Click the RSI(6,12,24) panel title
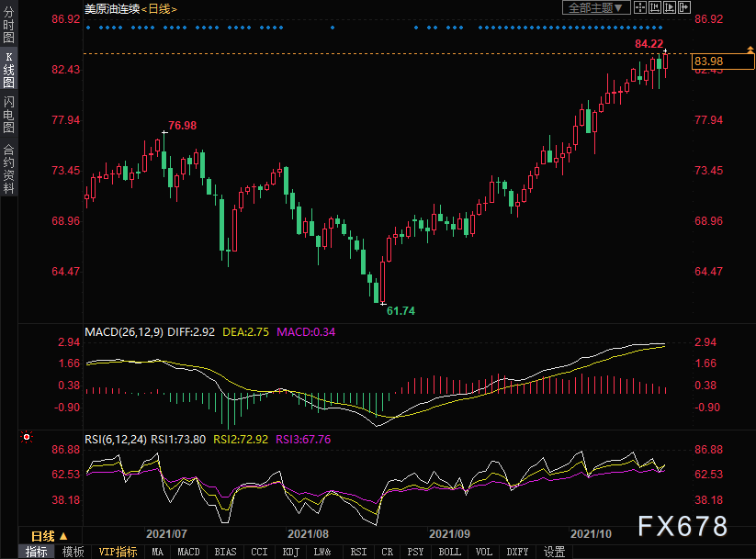The image size is (756, 559). (x=116, y=440)
